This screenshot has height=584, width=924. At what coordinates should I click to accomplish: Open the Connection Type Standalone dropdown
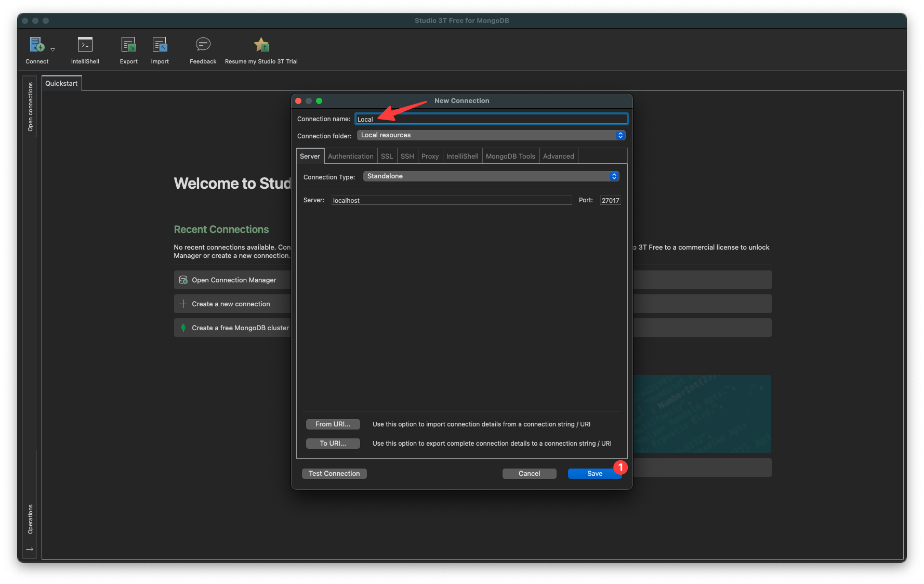(x=491, y=176)
